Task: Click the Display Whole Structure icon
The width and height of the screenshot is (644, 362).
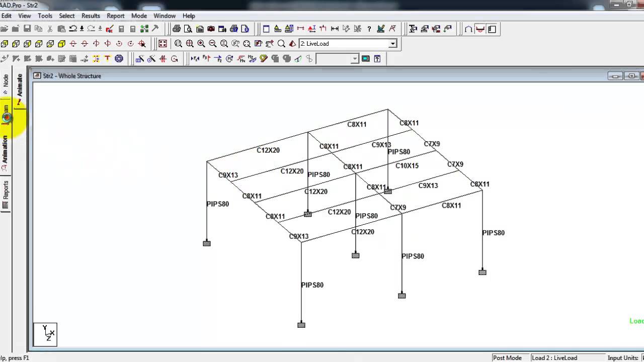Action: [163, 44]
